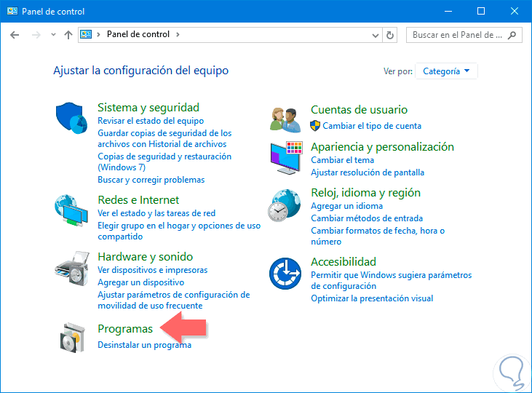Open Elegir grupo en el hogar link
Screen dimensions: 532x393
(179, 231)
